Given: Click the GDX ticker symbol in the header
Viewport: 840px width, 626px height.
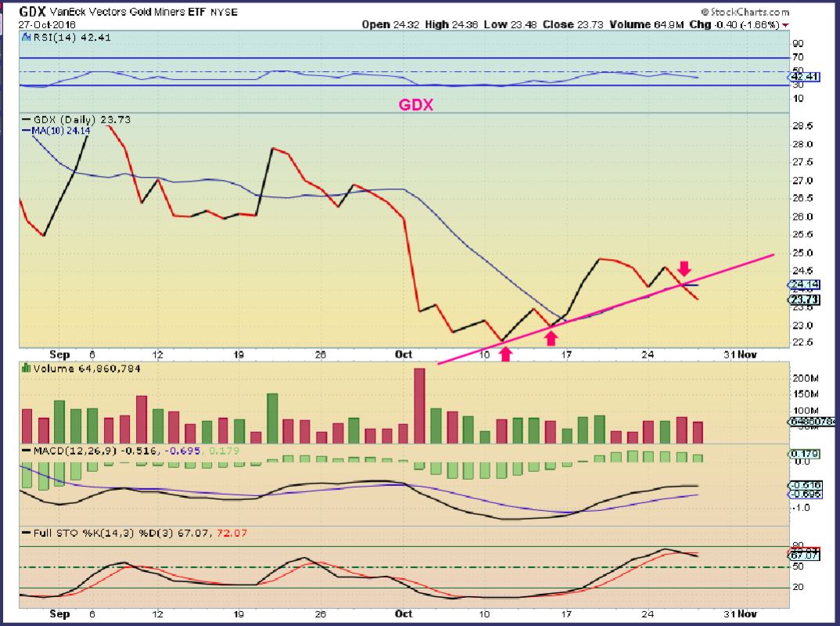Looking at the screenshot, I should [32, 11].
